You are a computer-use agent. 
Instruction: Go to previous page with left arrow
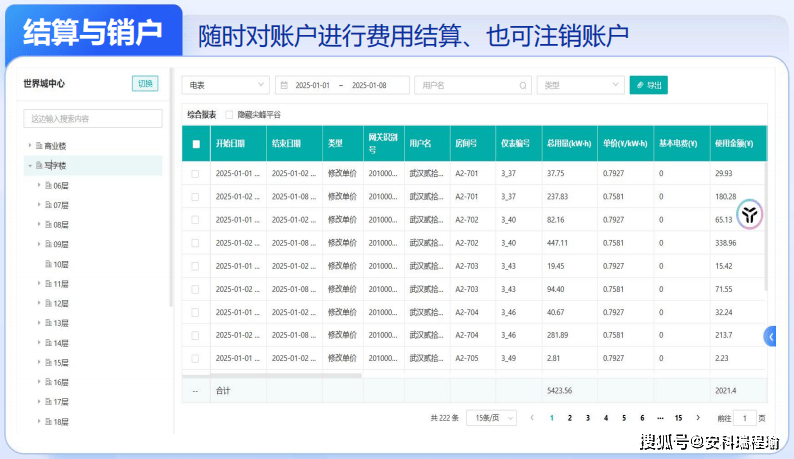coord(532,418)
